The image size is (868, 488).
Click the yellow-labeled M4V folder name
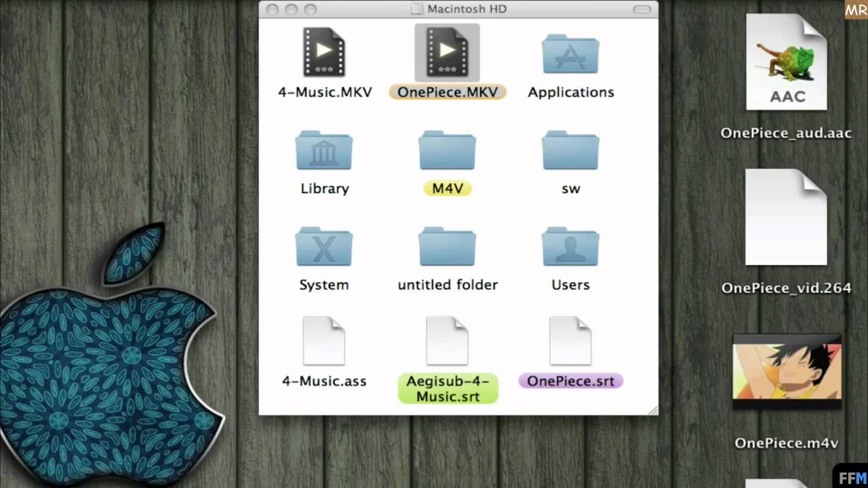coord(448,188)
